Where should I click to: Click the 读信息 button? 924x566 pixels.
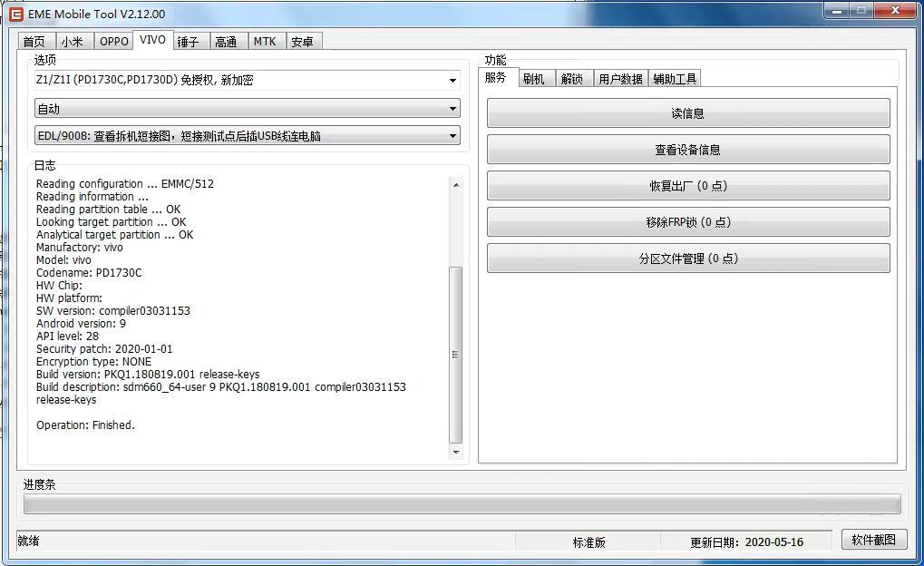(x=688, y=113)
